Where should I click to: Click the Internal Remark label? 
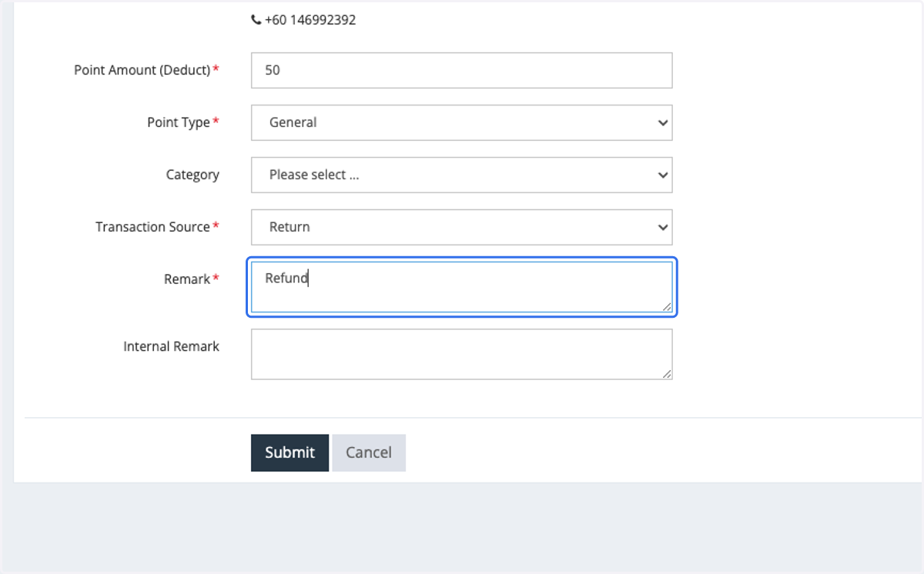[x=171, y=346]
